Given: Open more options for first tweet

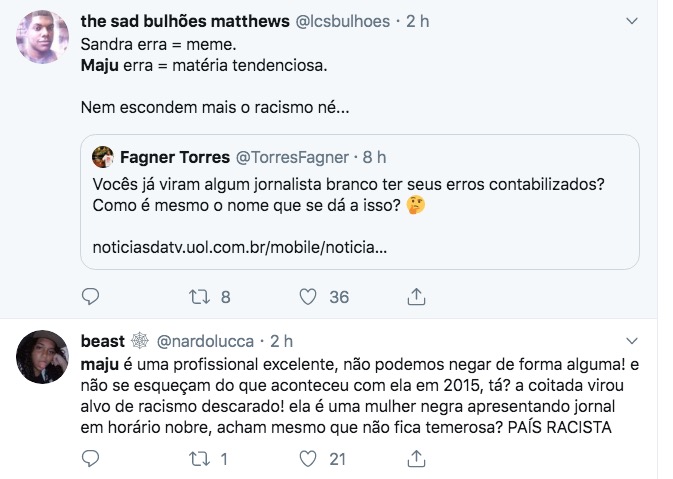Looking at the screenshot, I should tap(631, 20).
